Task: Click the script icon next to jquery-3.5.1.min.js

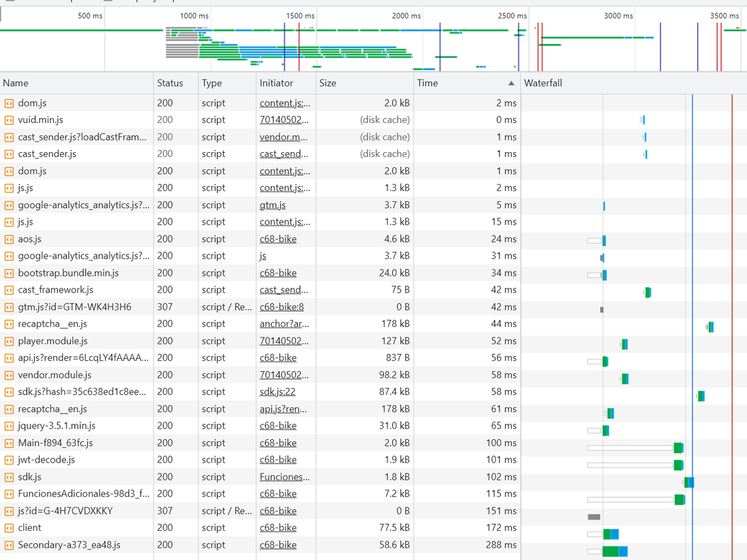Action: [x=9, y=426]
